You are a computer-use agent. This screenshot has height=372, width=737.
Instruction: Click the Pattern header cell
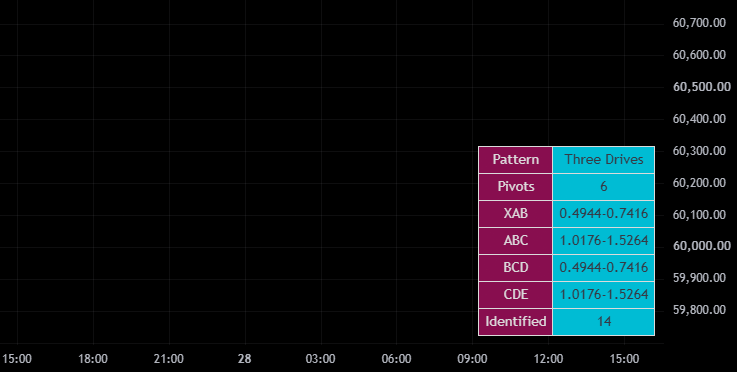(x=516, y=160)
